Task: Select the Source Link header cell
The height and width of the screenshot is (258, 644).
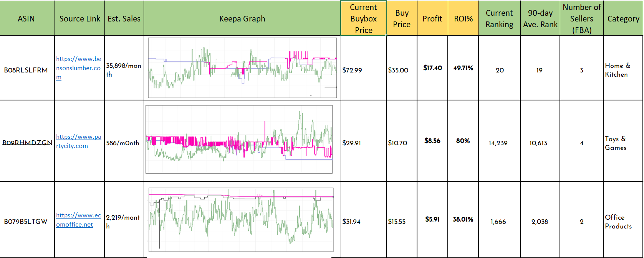Action: click(79, 18)
